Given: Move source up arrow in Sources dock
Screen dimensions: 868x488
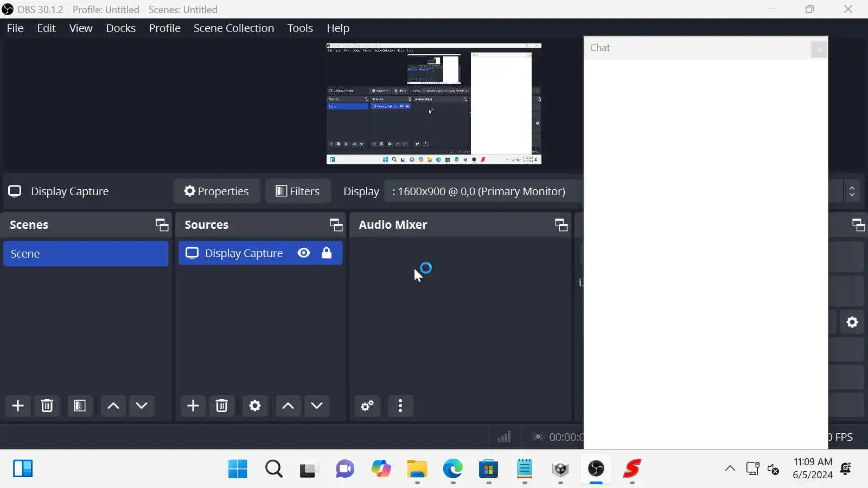Looking at the screenshot, I should pos(288,406).
